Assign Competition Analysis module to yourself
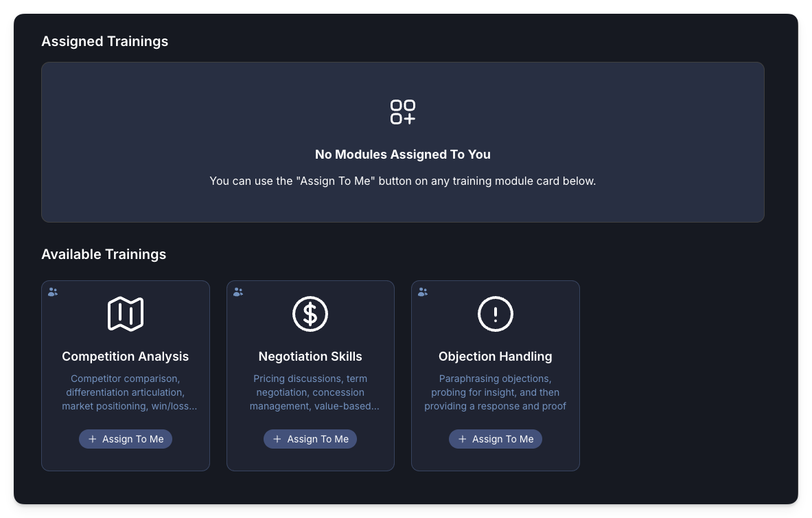812x518 pixels. (x=126, y=438)
